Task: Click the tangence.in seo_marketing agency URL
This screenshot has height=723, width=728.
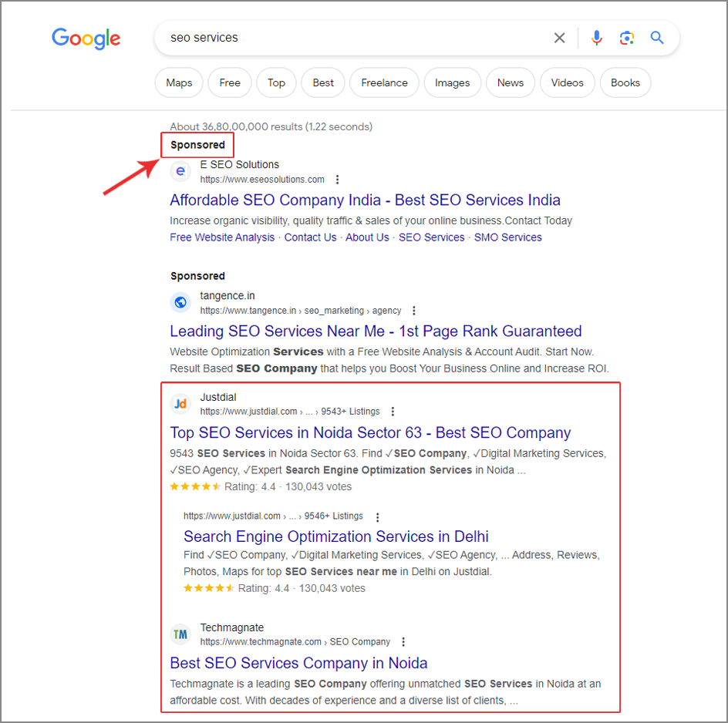Action: coord(301,311)
